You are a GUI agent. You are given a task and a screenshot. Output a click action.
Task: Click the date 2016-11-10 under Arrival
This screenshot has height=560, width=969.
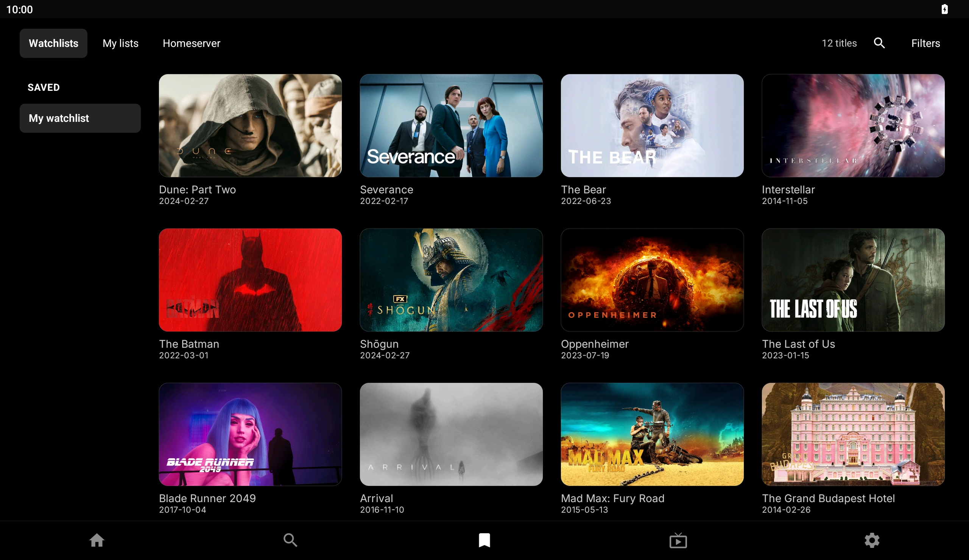tap(382, 510)
